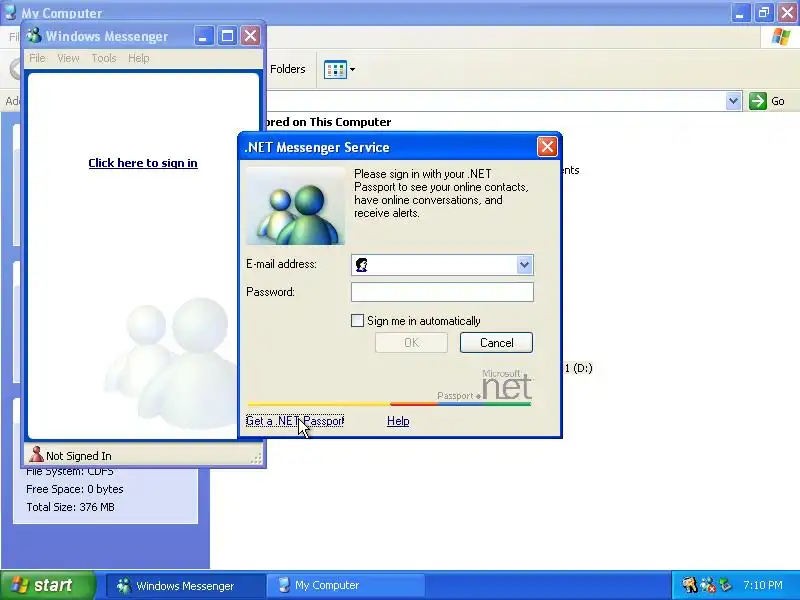
Task: Click the Password input field
Action: (442, 292)
